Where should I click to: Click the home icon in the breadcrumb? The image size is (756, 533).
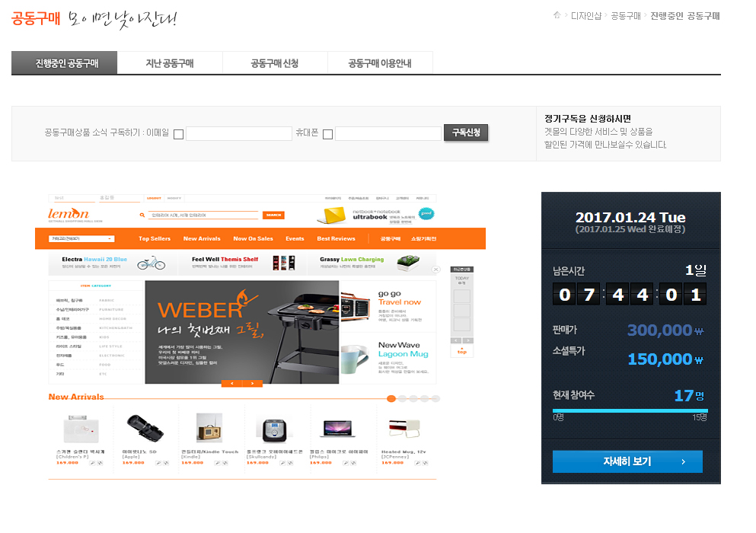(x=557, y=15)
